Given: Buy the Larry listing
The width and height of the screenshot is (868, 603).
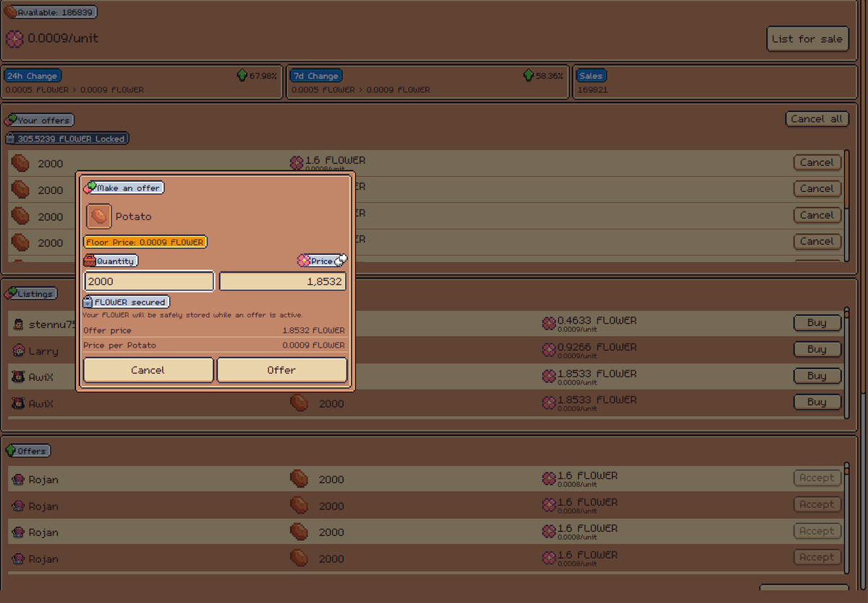Looking at the screenshot, I should click(817, 349).
